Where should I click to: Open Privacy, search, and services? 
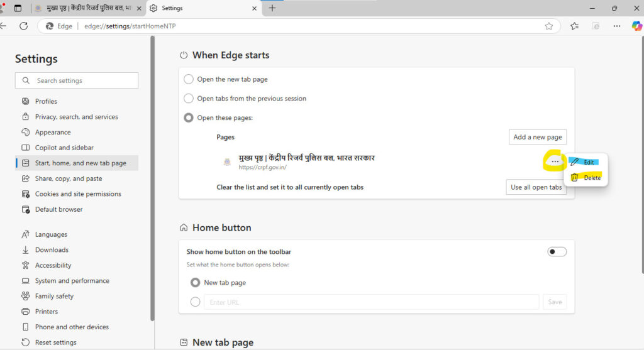76,117
